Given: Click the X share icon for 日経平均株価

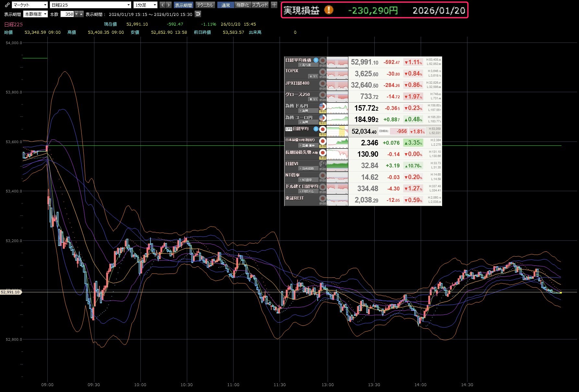Looking at the screenshot, I should point(316,60).
